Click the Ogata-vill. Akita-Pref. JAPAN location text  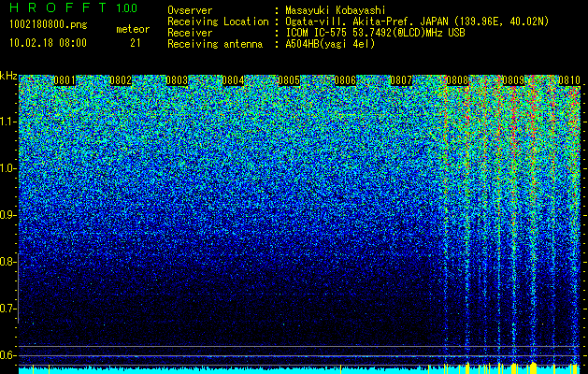coord(417,22)
